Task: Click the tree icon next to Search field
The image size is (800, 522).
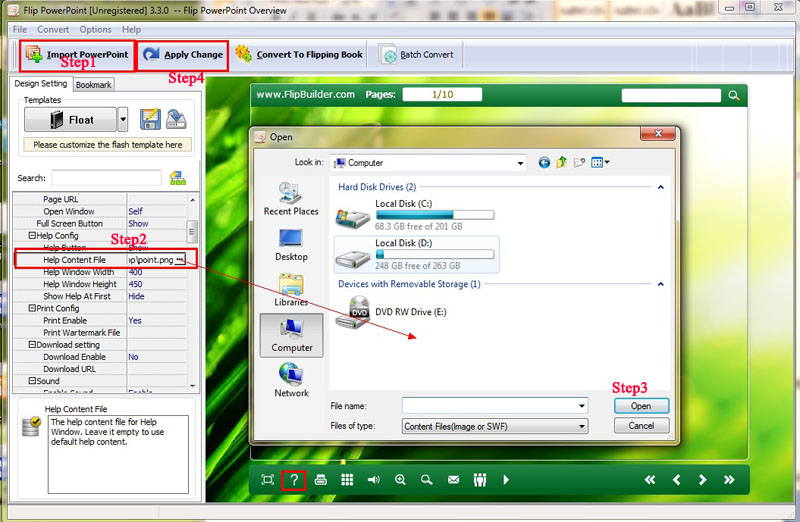Action: (x=178, y=178)
